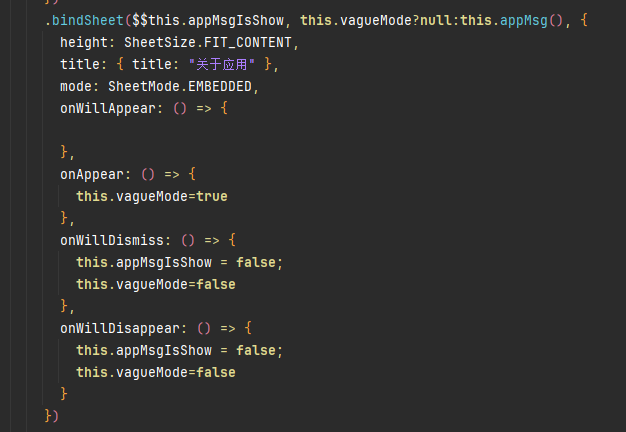The width and height of the screenshot is (626, 432).
Task: Click the mode property key
Action: pyautogui.click(x=76, y=86)
